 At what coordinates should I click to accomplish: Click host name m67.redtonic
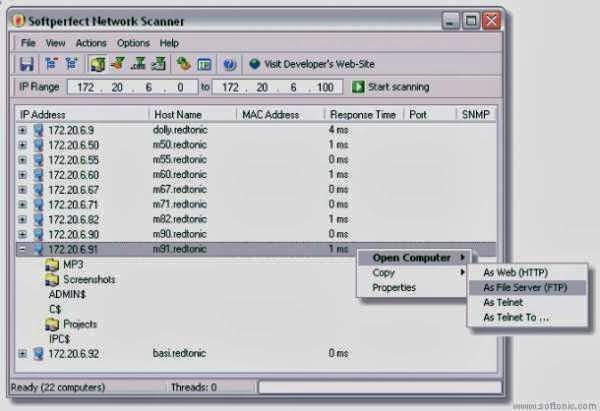click(179, 189)
